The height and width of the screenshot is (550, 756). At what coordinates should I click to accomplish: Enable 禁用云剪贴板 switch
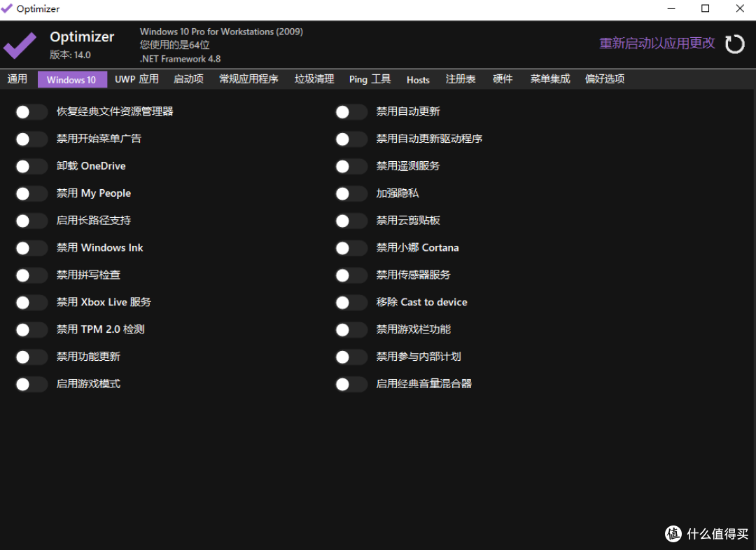tap(351, 221)
